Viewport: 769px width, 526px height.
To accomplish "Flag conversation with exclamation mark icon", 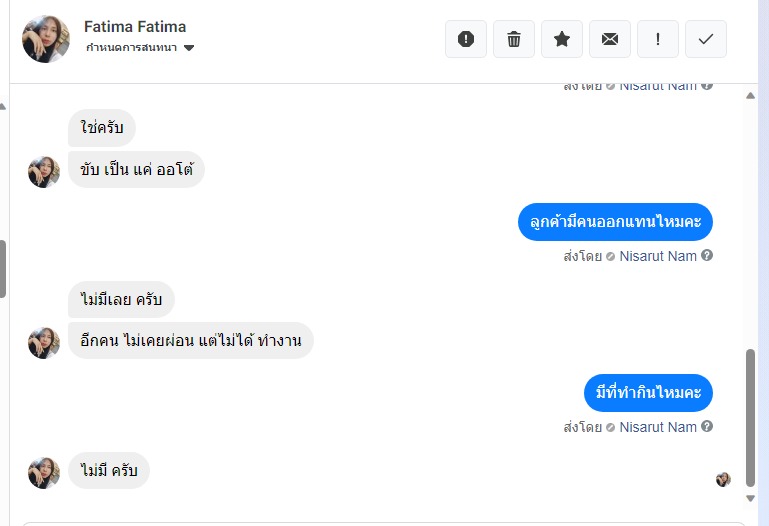I will pyautogui.click(x=658, y=39).
